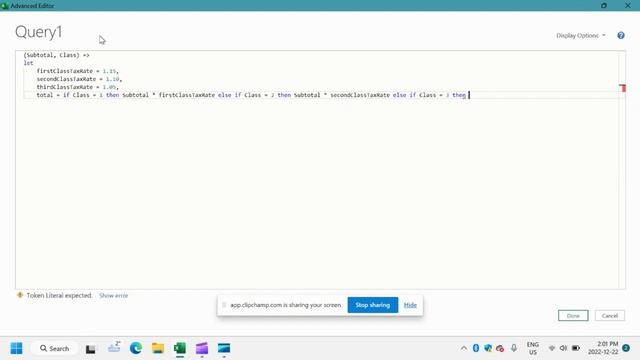Switch to Excel on taskbar
The width and height of the screenshot is (640, 360).
point(180,348)
